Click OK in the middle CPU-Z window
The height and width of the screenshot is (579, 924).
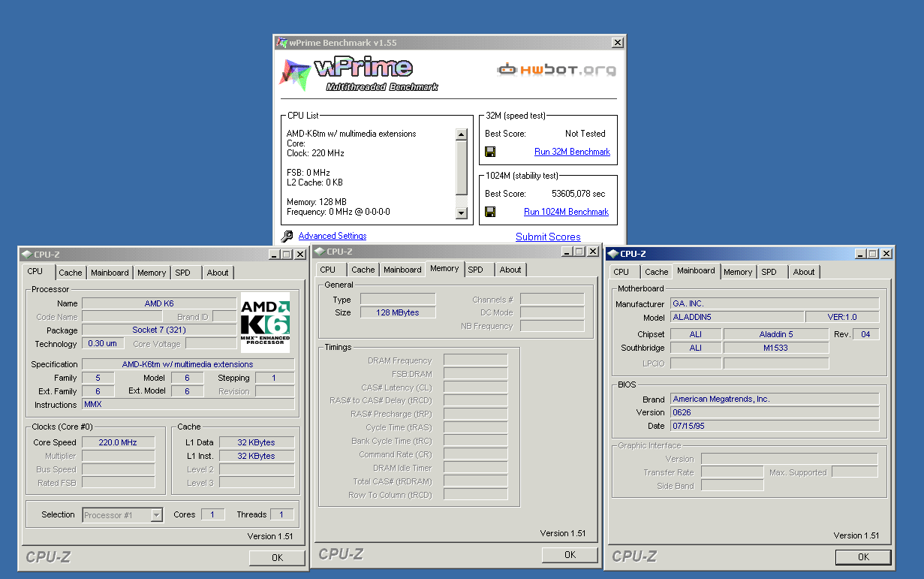(570, 554)
